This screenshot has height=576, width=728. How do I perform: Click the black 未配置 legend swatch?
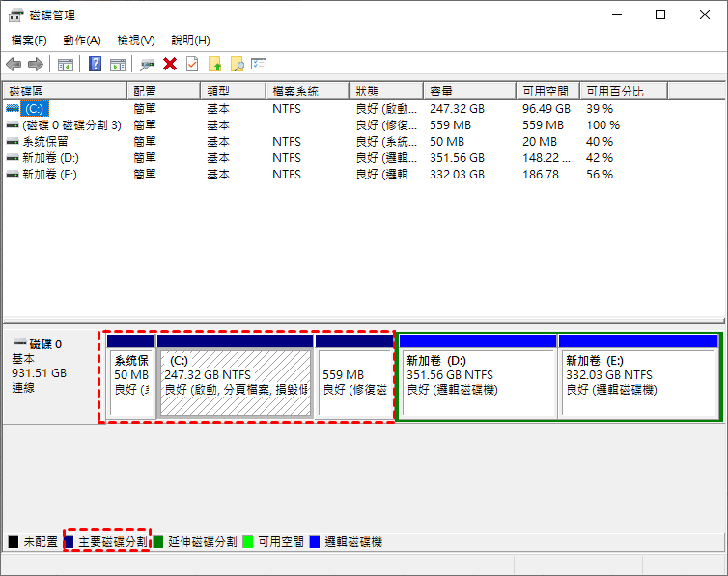point(14,541)
